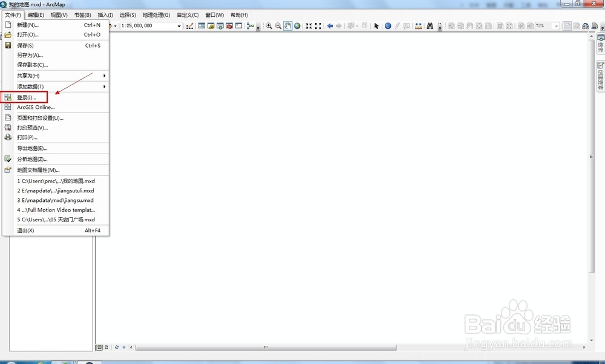Click 登录(I)... menu entry
The image size is (605, 364).
click(x=56, y=97)
